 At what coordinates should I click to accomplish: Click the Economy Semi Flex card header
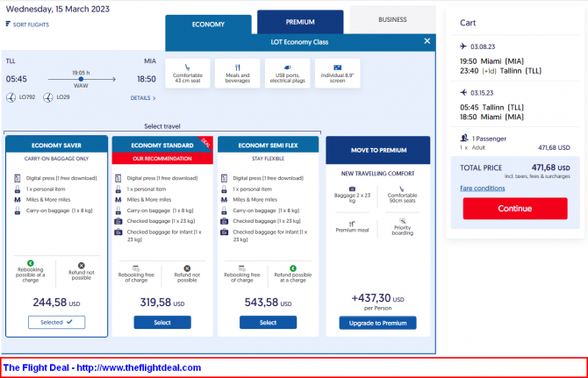click(x=269, y=145)
